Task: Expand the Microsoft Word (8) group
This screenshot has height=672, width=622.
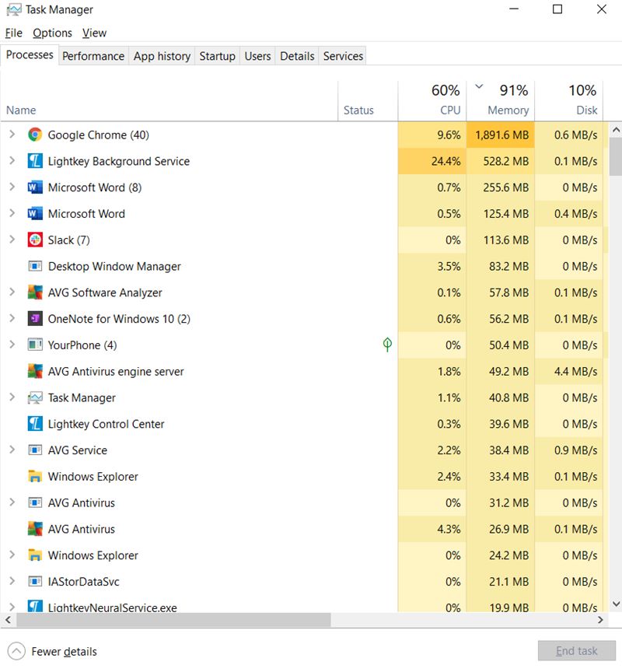Action: [14, 187]
